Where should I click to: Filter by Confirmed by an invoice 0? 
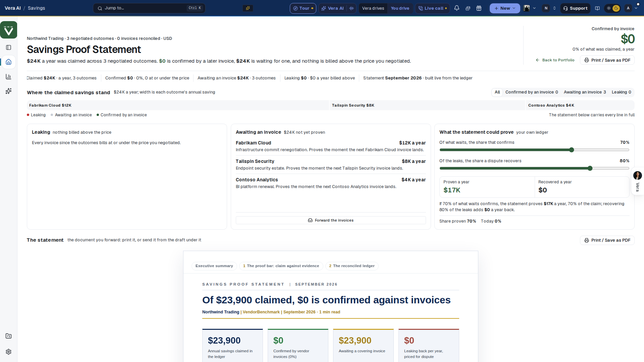[x=532, y=92]
